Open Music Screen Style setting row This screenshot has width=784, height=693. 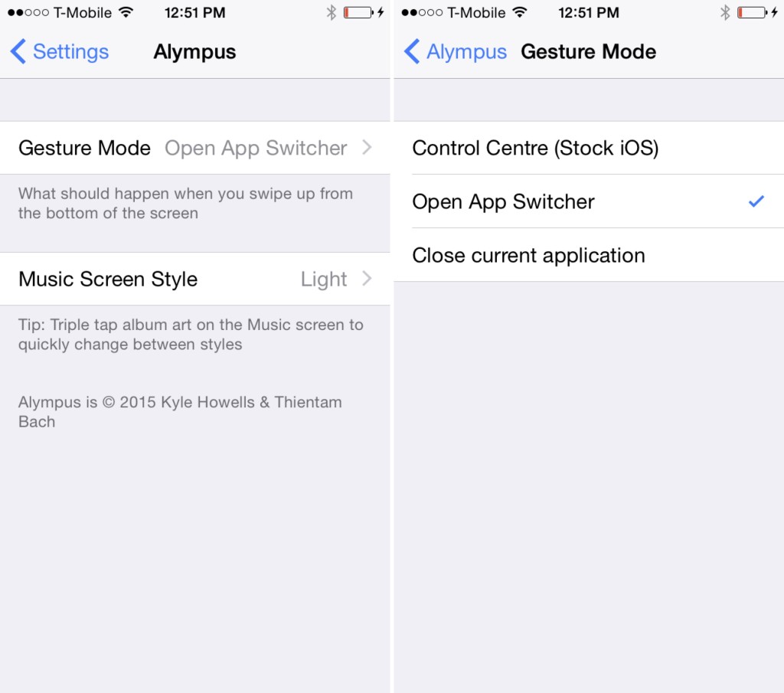(x=195, y=279)
